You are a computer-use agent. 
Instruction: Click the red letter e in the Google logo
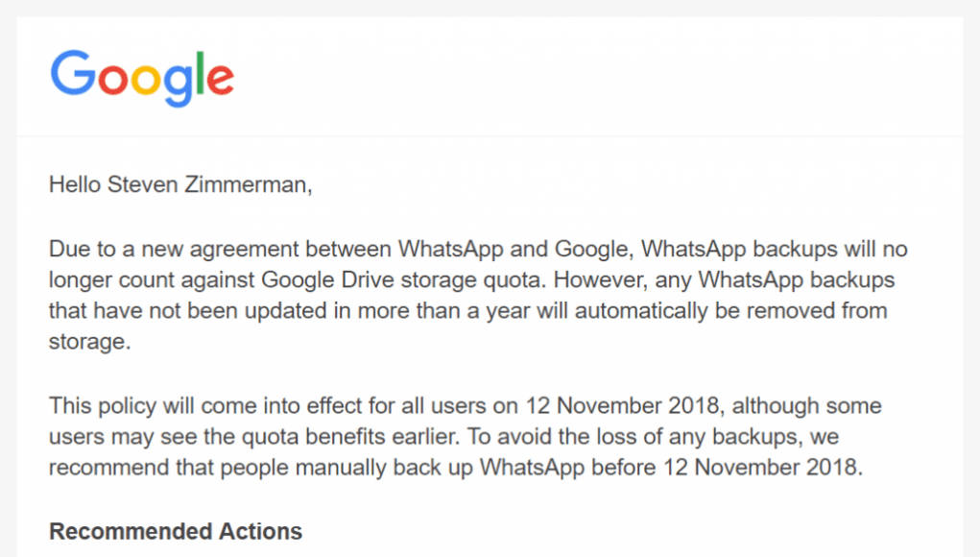click(221, 80)
